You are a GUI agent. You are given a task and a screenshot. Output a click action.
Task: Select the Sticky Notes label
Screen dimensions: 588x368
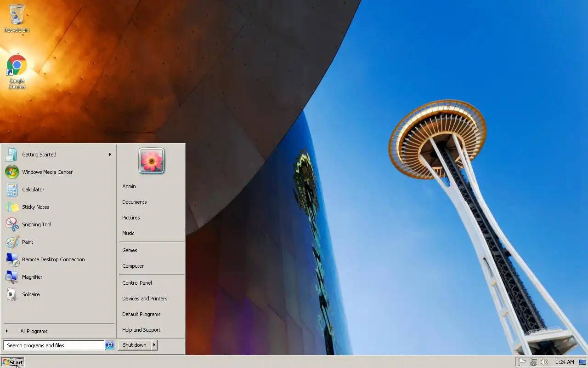pos(36,207)
